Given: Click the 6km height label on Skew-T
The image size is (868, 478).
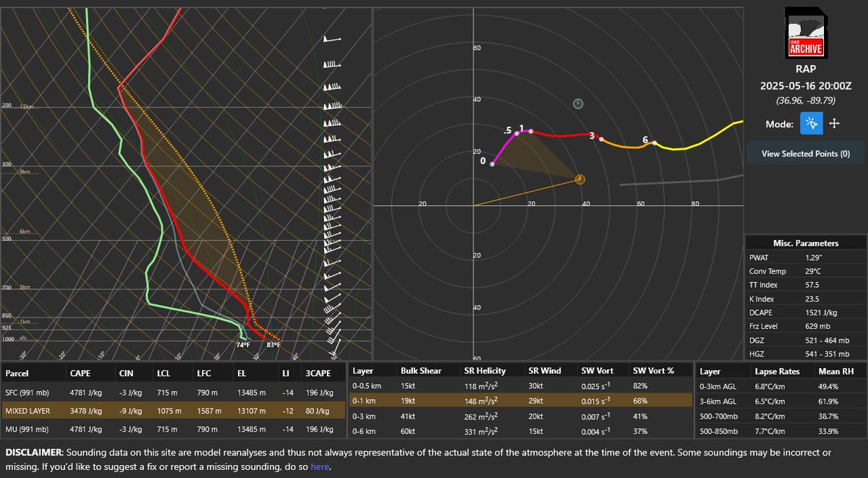Looking at the screenshot, I should click(x=25, y=232).
